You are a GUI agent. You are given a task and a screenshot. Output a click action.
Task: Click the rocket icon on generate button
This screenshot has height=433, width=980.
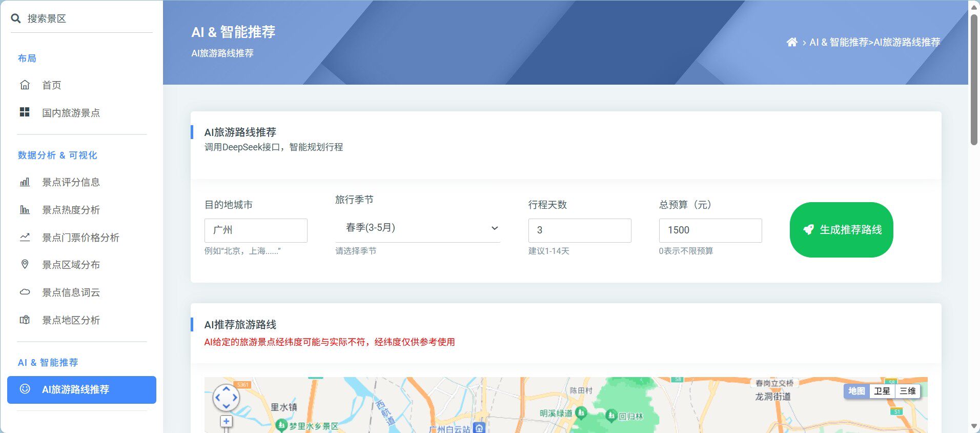808,230
